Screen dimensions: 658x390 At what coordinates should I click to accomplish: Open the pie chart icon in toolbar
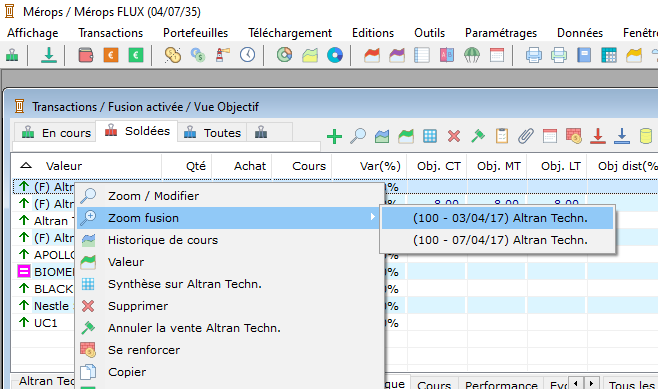(x=285, y=55)
